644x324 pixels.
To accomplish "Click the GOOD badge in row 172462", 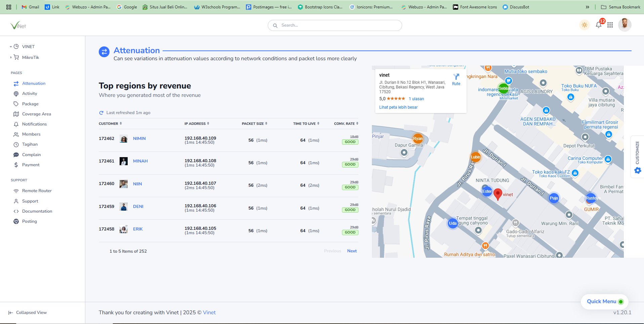I will [350, 142].
